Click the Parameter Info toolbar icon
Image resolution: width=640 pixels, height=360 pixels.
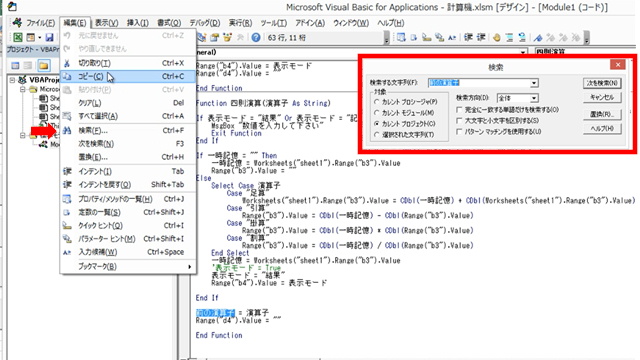point(439,38)
